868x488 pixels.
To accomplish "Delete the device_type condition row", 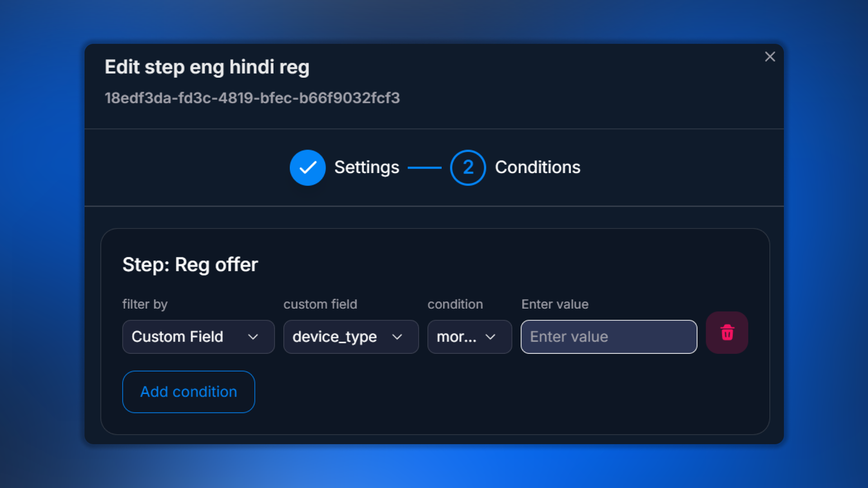I will [727, 333].
